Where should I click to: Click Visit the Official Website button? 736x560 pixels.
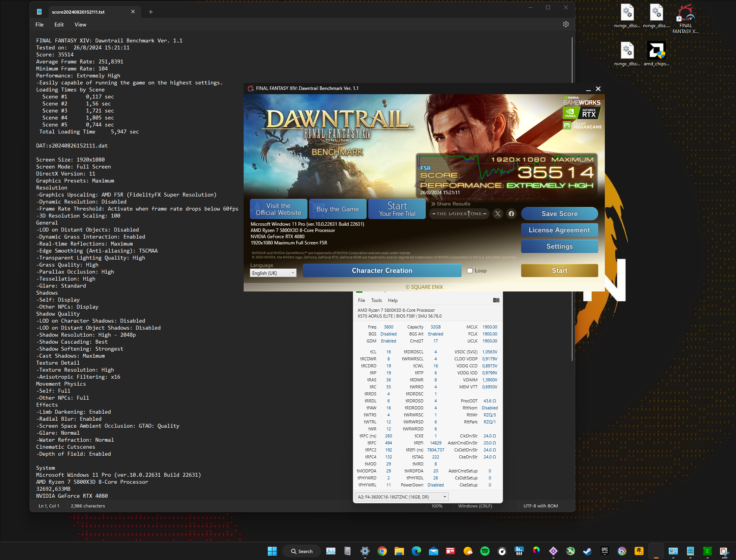tap(278, 209)
